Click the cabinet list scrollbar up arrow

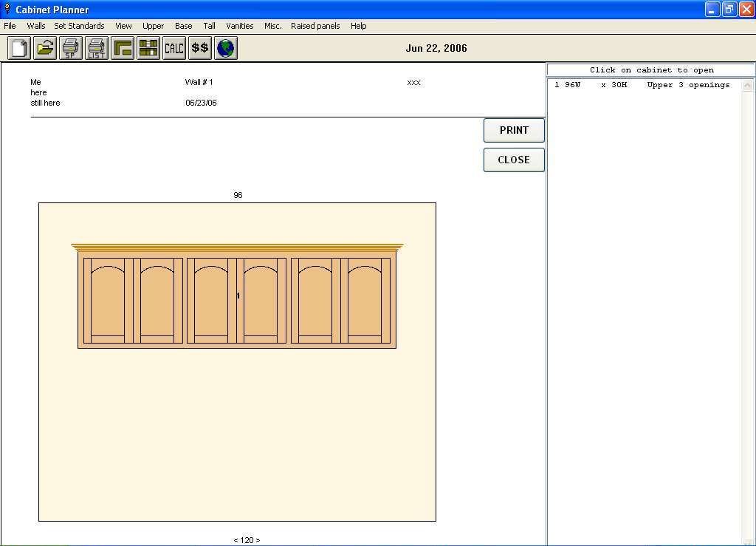coord(747,86)
